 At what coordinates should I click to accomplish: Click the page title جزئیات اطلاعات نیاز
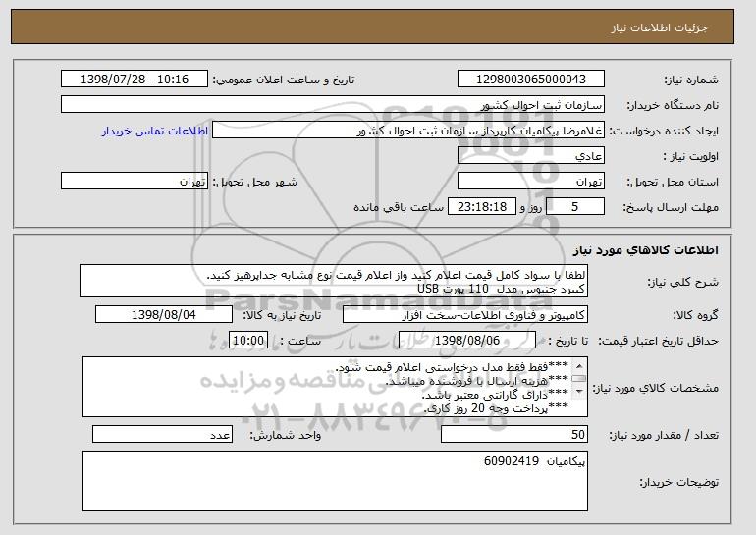click(659, 27)
